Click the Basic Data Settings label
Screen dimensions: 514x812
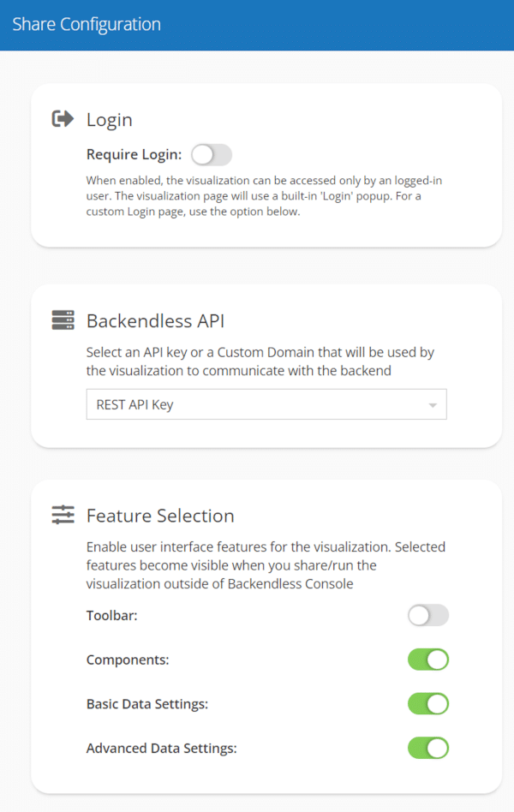coord(147,704)
